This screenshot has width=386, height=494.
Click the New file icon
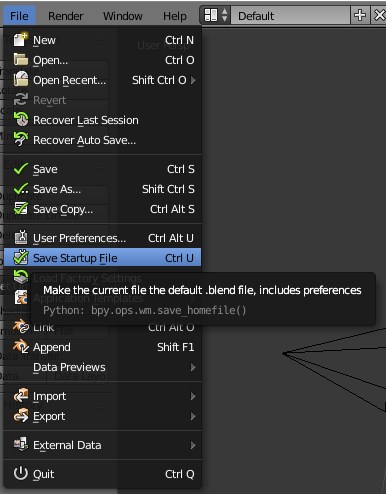(x=21, y=40)
